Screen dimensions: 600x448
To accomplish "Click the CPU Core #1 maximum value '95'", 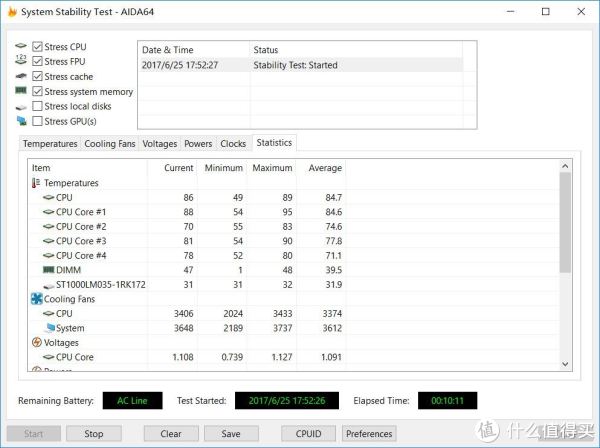I will [x=287, y=212].
